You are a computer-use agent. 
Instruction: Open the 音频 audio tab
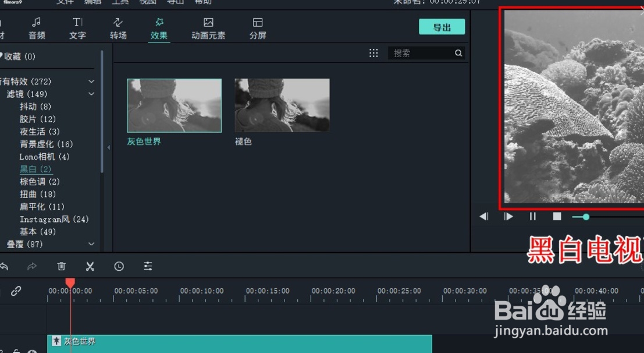pos(37,29)
